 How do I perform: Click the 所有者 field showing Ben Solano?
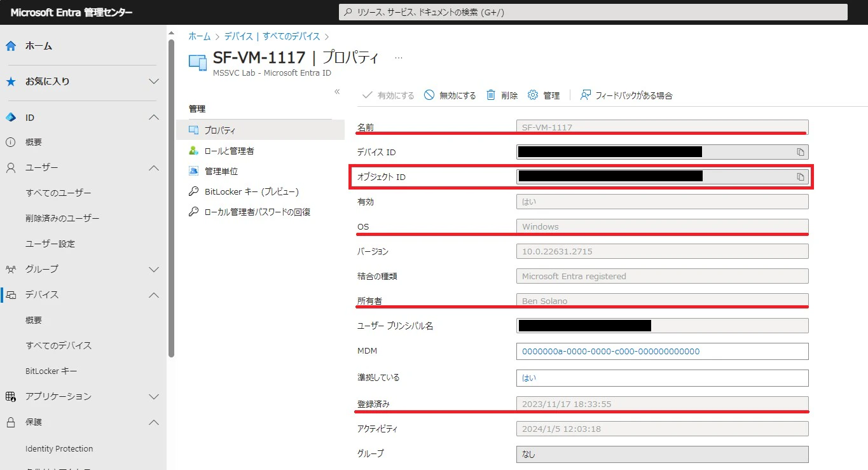[x=662, y=301]
